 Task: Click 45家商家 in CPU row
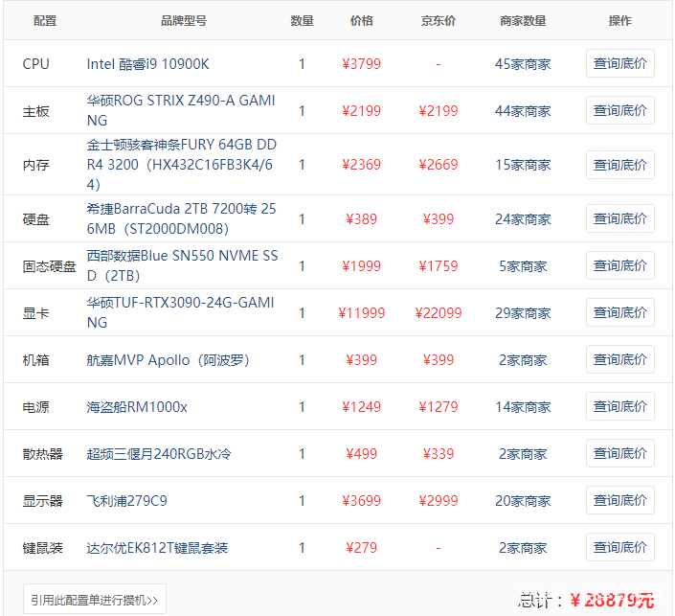523,64
